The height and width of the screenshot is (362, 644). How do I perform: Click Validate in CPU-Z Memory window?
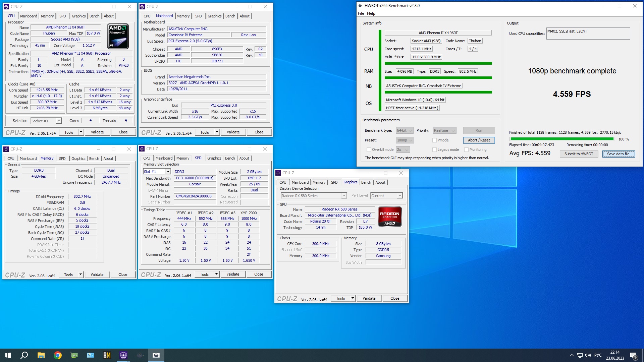coord(97,275)
